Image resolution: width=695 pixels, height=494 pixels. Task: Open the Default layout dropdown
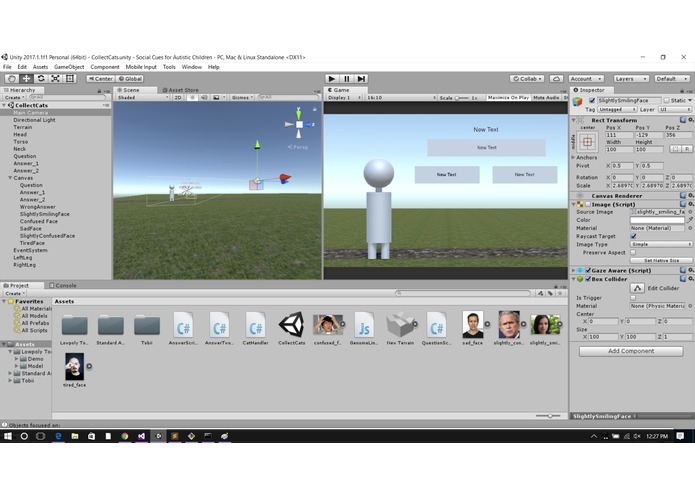(x=672, y=78)
